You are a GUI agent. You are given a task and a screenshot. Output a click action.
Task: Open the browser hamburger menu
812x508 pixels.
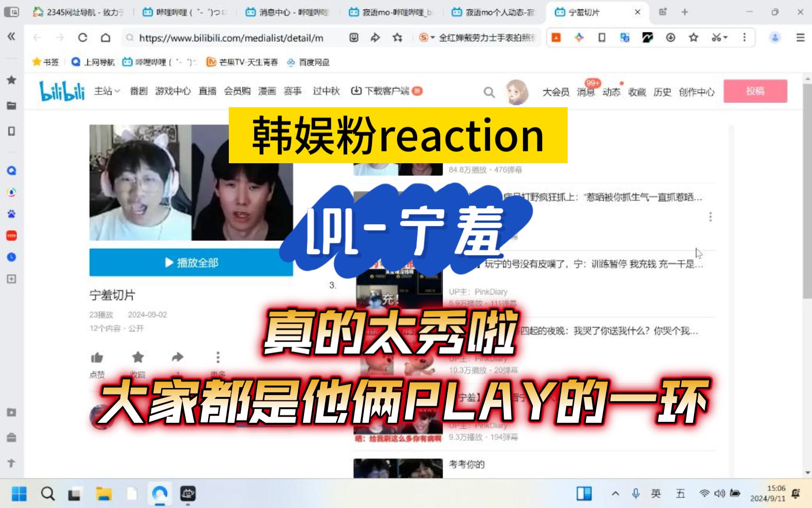(x=800, y=38)
